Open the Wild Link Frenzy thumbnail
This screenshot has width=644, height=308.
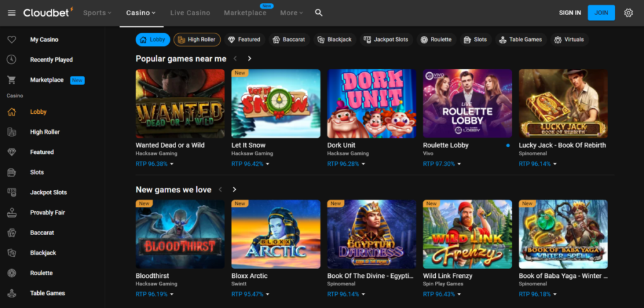point(467,234)
